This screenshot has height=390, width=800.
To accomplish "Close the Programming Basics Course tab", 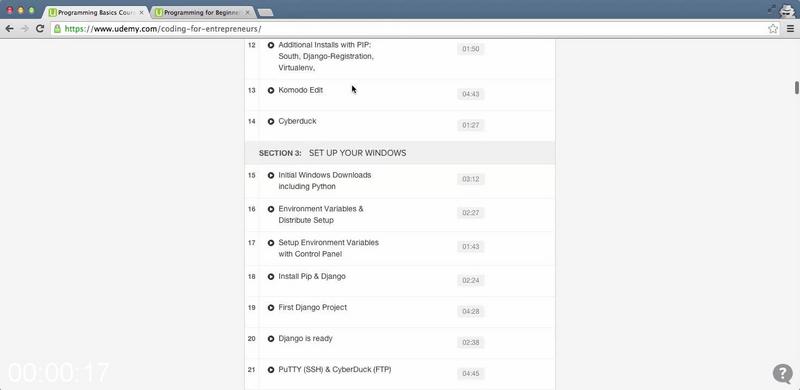I will 141,12.
